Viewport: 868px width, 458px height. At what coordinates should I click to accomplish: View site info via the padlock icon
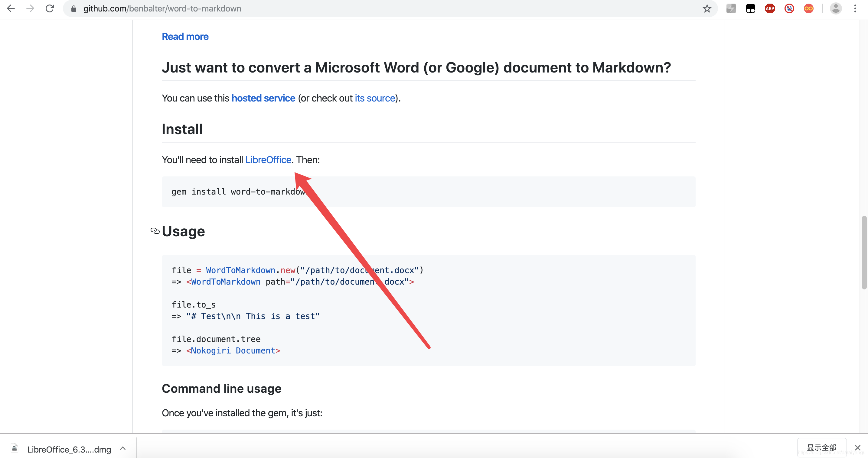point(74,9)
